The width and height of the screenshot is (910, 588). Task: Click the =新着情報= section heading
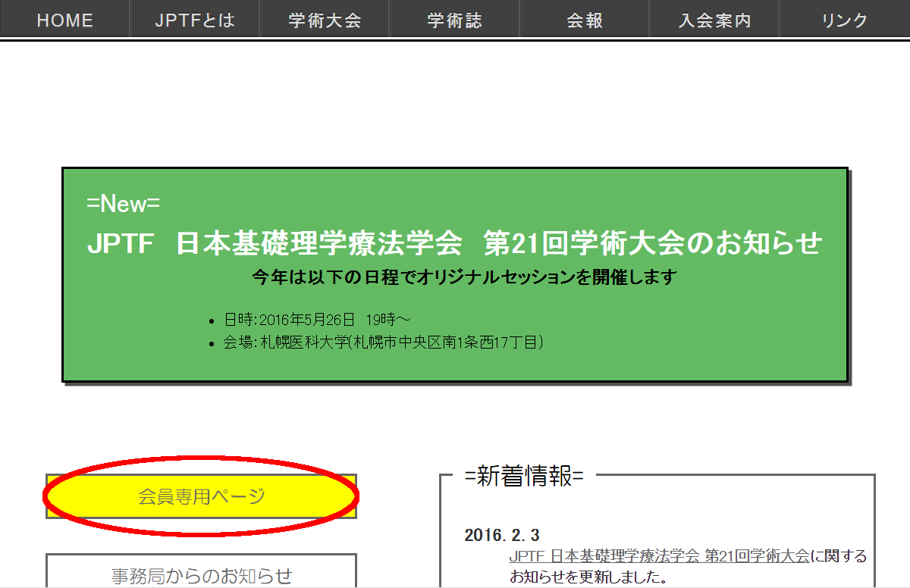pos(524,477)
